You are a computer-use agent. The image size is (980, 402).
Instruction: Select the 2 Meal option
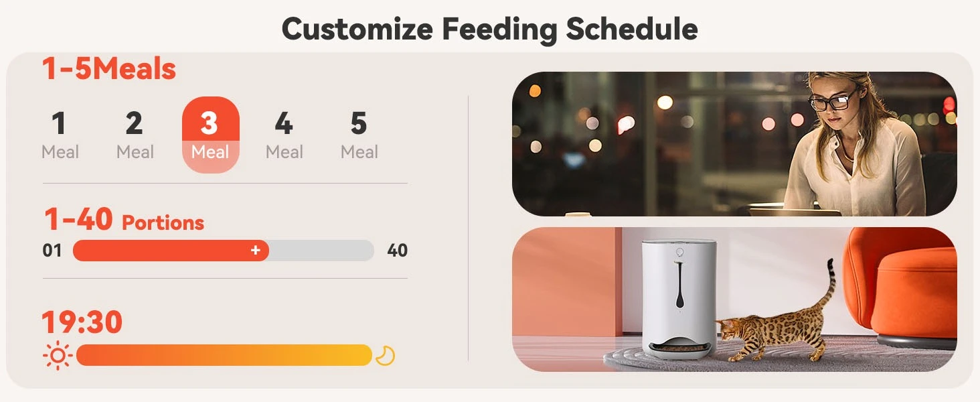pos(135,135)
